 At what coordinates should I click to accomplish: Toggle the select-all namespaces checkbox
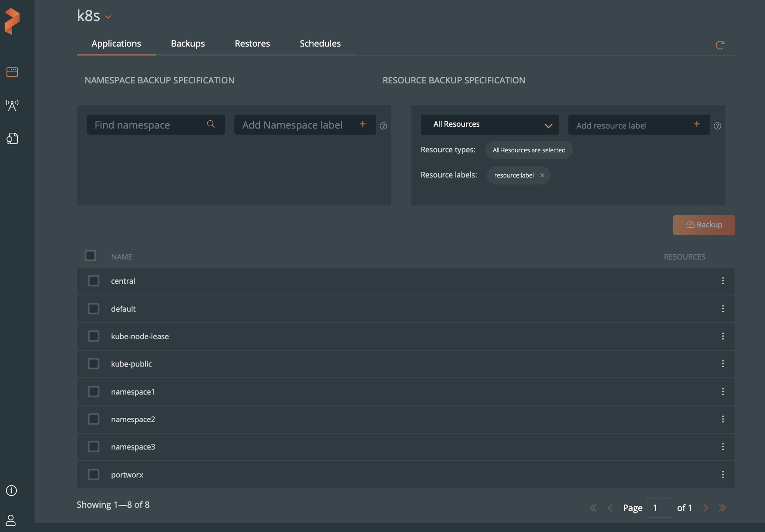[90, 256]
